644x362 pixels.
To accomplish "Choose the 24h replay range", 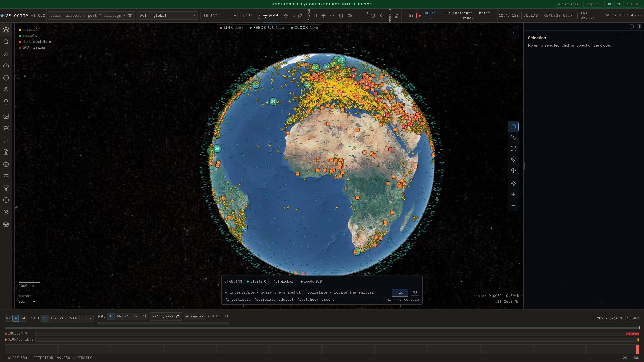I will click(x=127, y=316).
